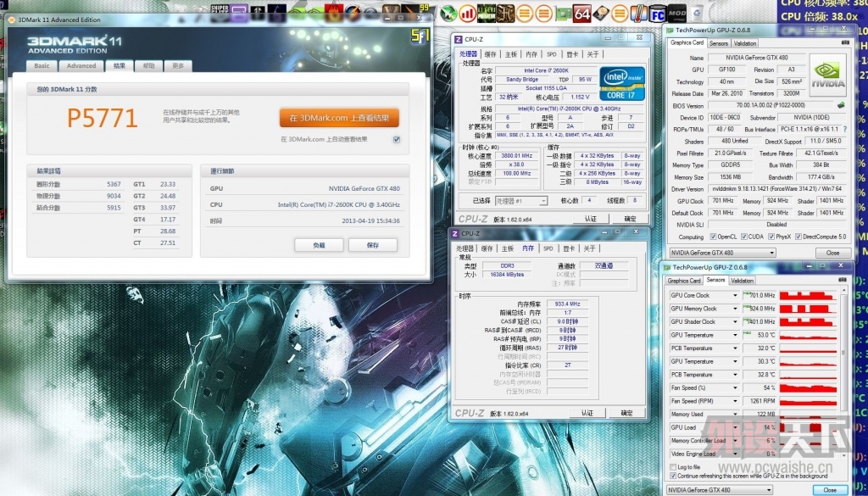Click the orange 在 3DMark.com 上查看结果 button

339,118
